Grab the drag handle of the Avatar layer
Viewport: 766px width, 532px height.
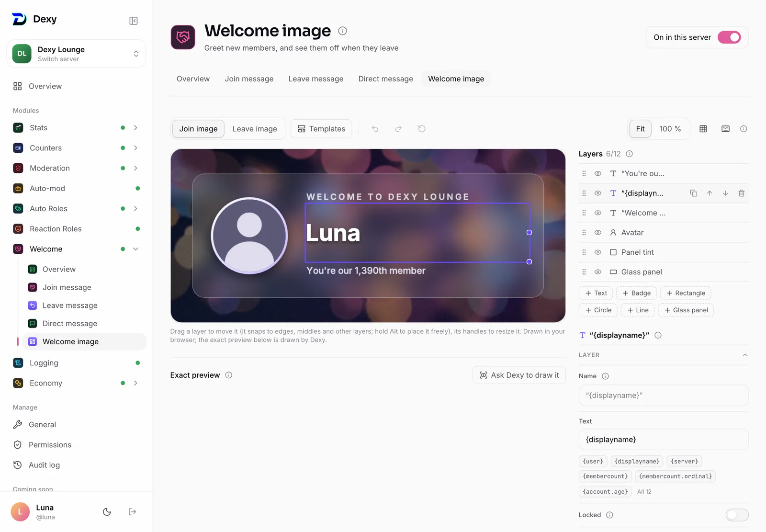(x=584, y=233)
